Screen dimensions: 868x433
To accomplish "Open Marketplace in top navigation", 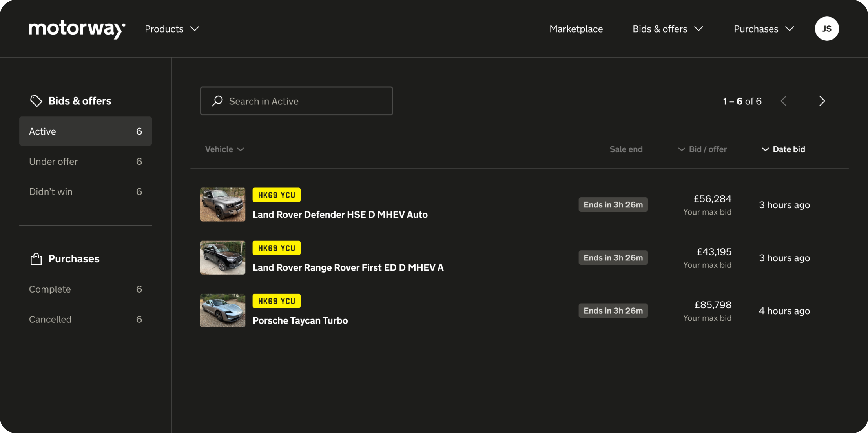I will coord(576,29).
